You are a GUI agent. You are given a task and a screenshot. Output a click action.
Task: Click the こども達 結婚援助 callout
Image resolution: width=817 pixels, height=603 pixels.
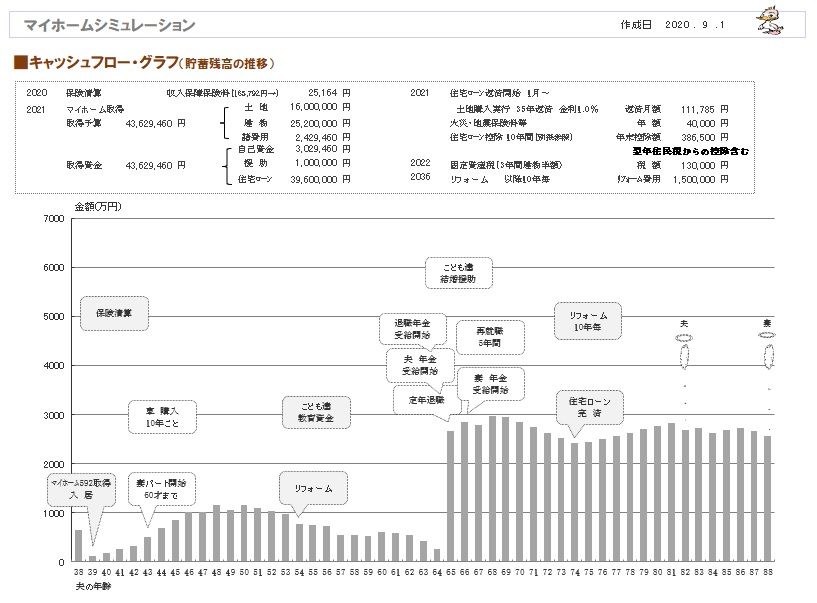[x=458, y=273]
